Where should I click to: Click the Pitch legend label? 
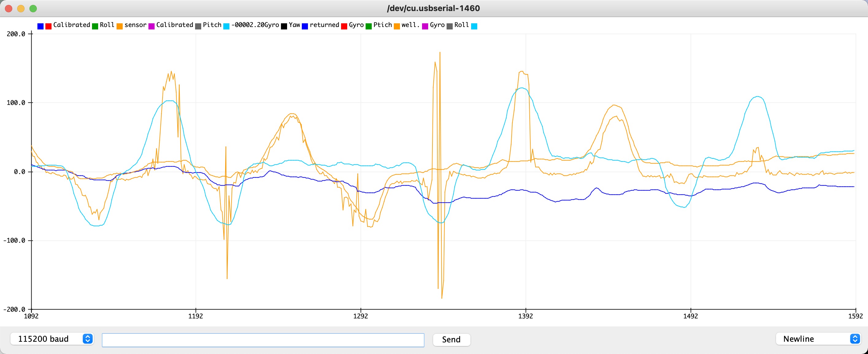click(212, 25)
